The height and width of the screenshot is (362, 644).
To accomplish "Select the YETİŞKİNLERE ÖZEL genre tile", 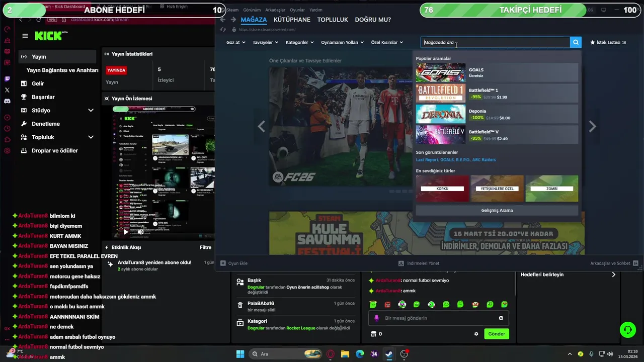I will (x=497, y=189).
